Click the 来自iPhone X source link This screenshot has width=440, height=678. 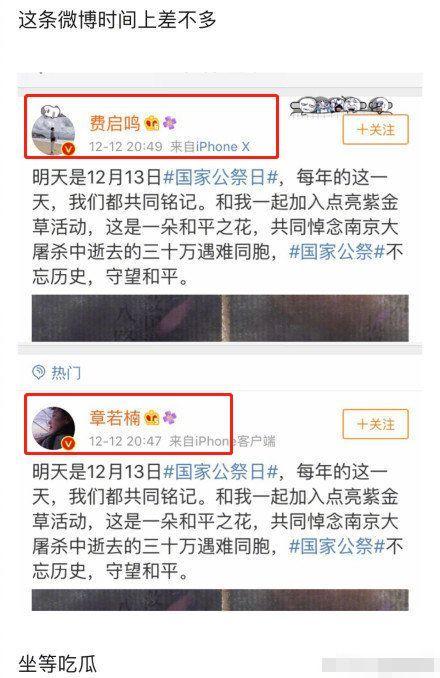(210, 147)
